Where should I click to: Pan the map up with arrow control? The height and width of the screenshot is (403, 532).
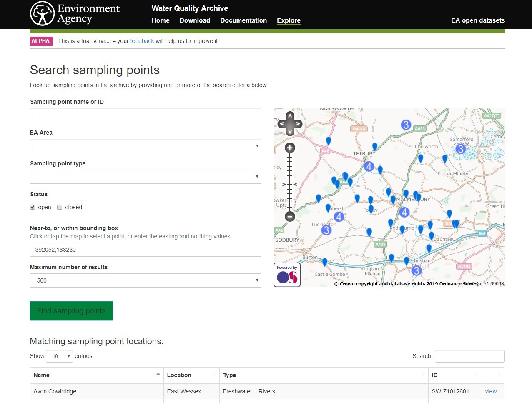tap(290, 115)
